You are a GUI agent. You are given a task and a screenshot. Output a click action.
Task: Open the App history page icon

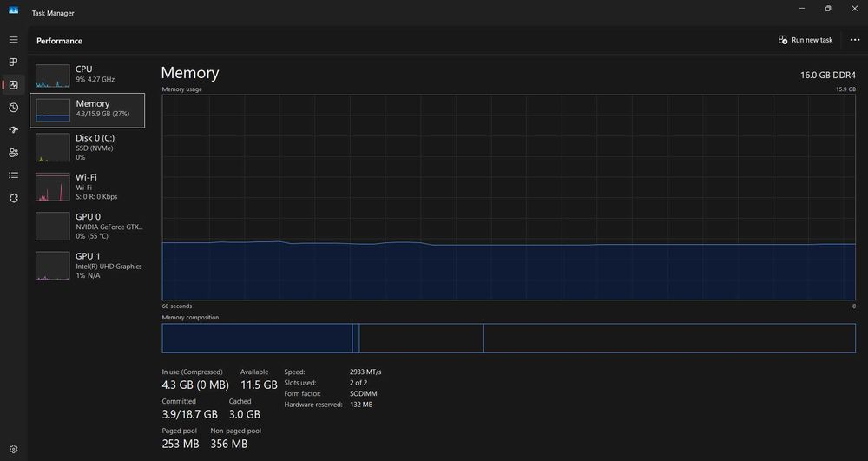point(13,108)
